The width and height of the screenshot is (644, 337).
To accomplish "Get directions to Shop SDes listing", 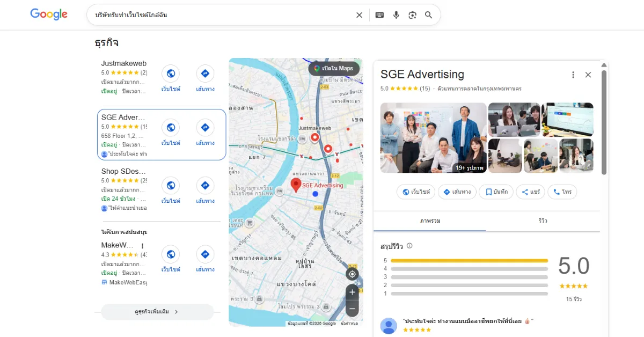I will 205,185.
